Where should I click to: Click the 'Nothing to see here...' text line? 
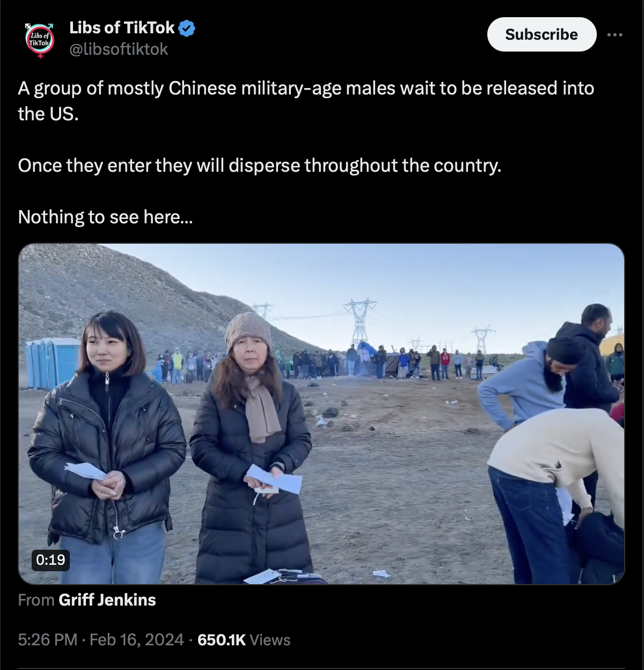[x=105, y=217]
